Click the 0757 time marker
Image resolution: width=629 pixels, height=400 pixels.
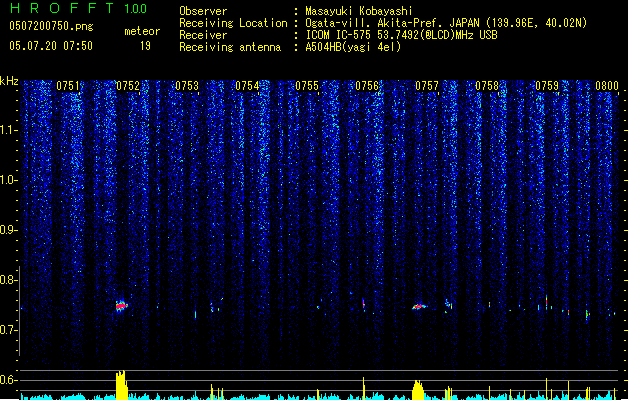427,86
